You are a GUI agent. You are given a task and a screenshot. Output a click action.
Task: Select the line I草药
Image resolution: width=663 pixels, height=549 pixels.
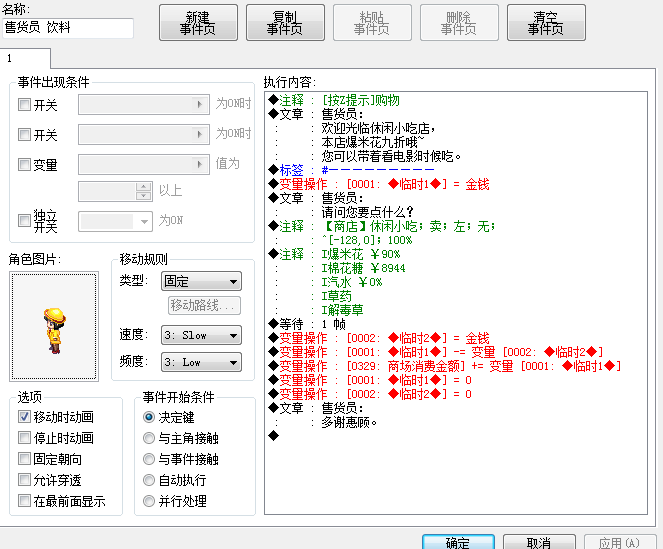[x=456, y=296]
